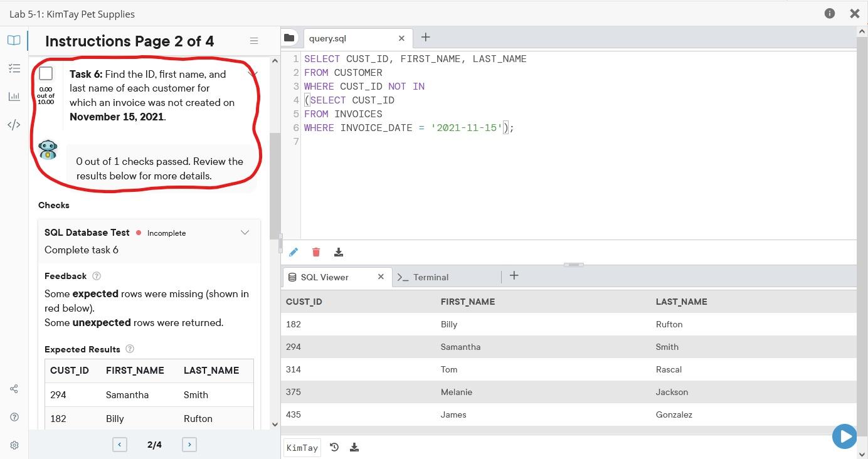Screen dimensions: 868x459
Task: Check the Task 6 completion checkbox
Action: [x=46, y=73]
